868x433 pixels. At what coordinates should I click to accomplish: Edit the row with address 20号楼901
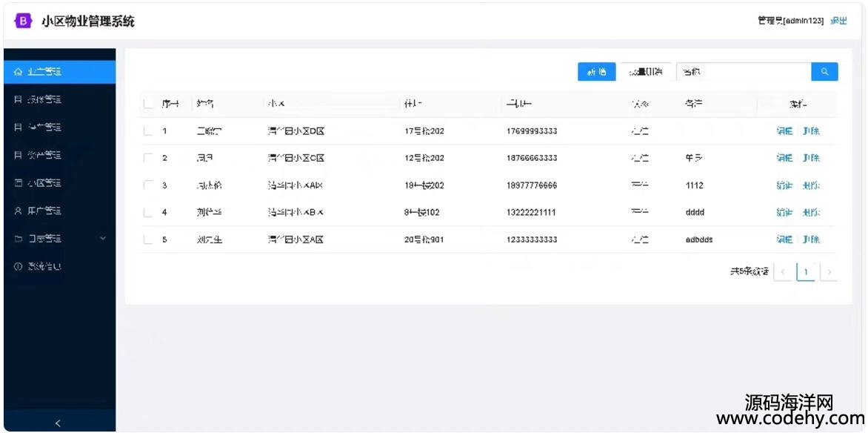click(x=784, y=239)
